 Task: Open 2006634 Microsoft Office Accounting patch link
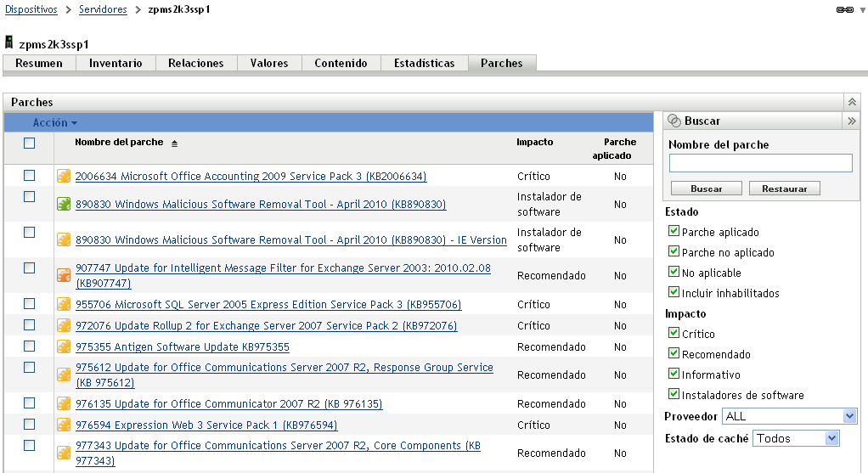coord(251,176)
